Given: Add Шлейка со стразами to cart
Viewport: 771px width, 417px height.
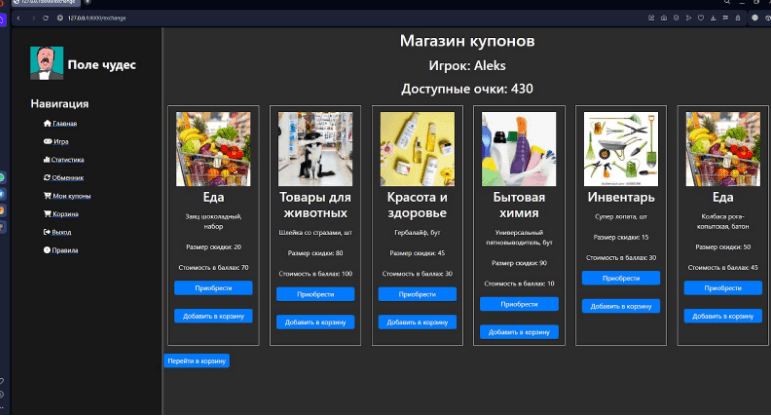Looking at the screenshot, I should (315, 322).
